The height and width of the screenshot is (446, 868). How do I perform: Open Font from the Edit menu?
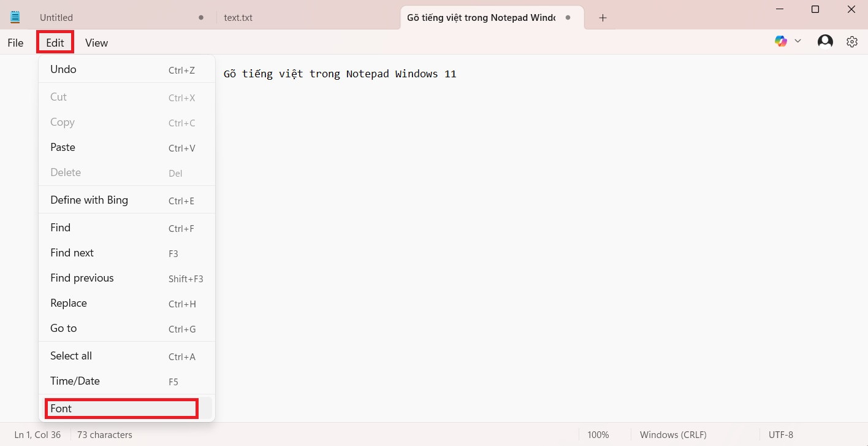coord(127,409)
